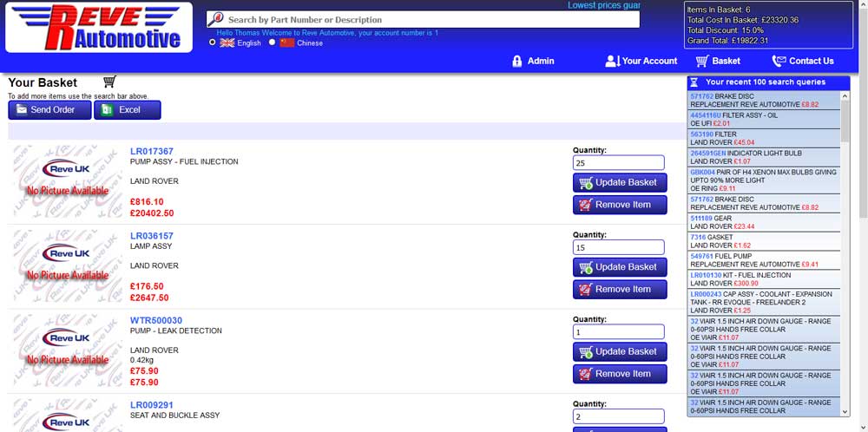Click the Your Account person icon
Screen dimensions: 868x432
coord(612,61)
